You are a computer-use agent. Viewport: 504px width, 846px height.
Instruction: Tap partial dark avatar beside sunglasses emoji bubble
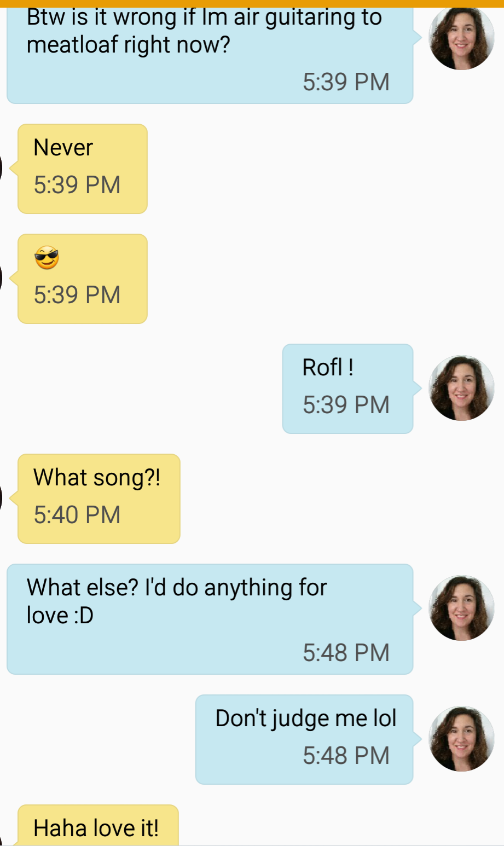click(x=2, y=278)
